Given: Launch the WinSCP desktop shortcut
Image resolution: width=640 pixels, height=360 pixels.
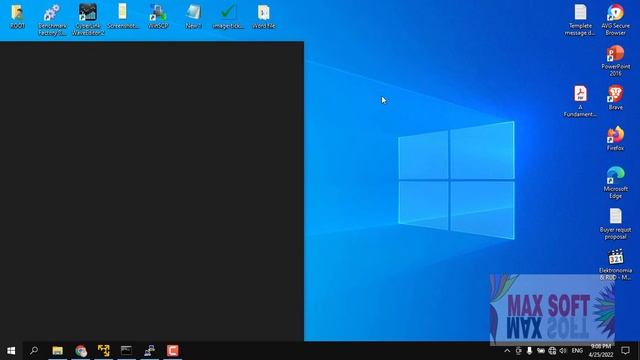Looking at the screenshot, I should (x=158, y=16).
